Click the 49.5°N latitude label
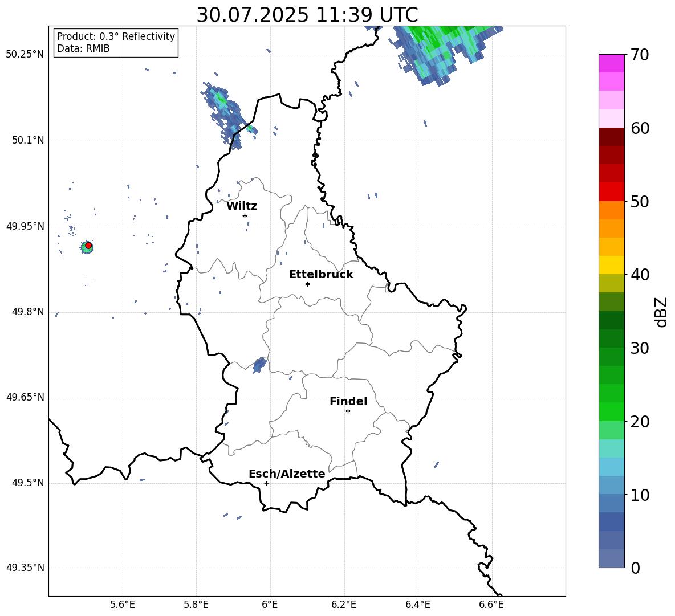675x616 pixels. point(28,483)
